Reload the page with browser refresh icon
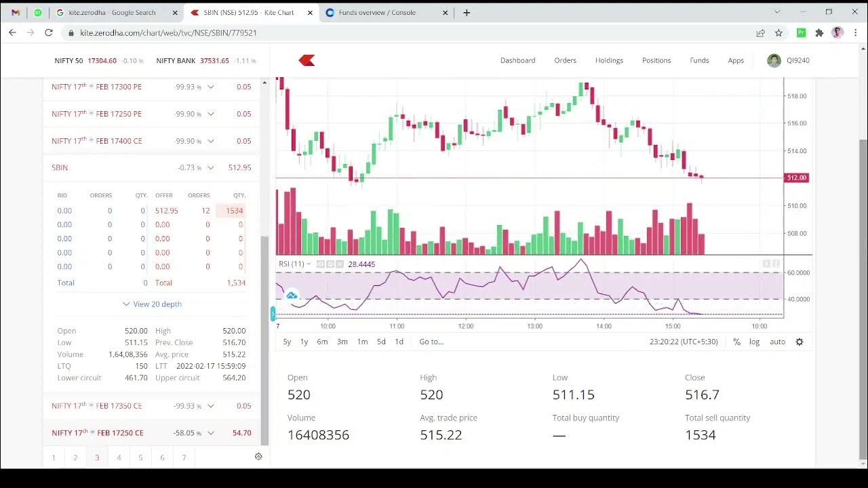 [x=49, y=33]
